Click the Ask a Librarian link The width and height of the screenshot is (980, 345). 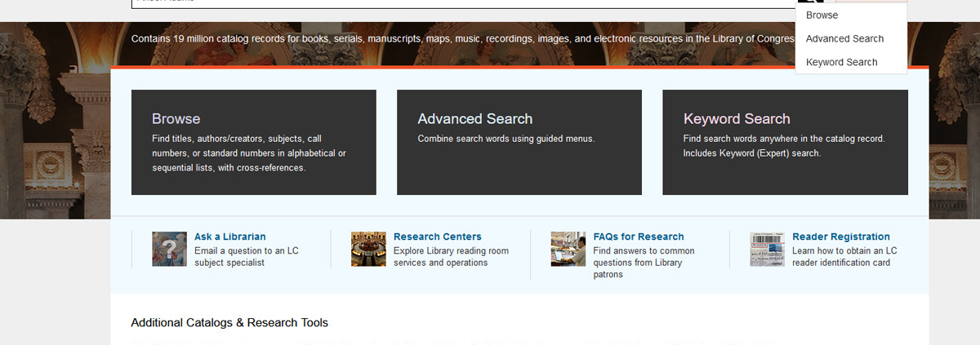[x=230, y=237]
